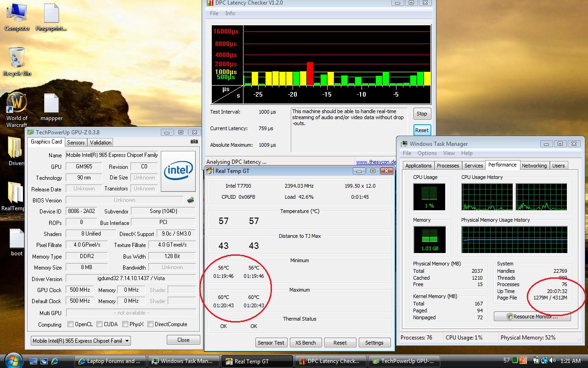Viewport: 588px width, 368px height.
Task: Open the Info menu in DPC Latency Checker
Action: tap(230, 13)
